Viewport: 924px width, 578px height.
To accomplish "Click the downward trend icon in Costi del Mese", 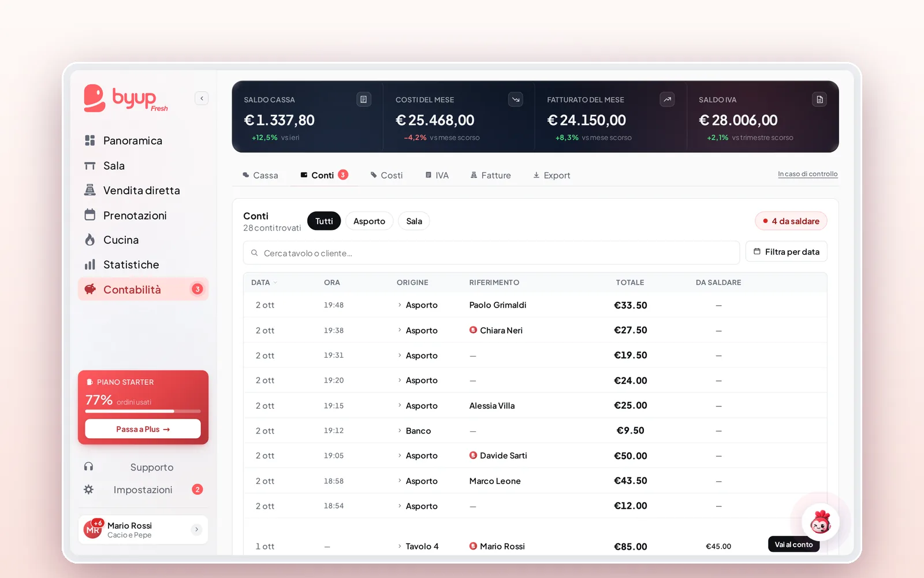I will [x=516, y=99].
